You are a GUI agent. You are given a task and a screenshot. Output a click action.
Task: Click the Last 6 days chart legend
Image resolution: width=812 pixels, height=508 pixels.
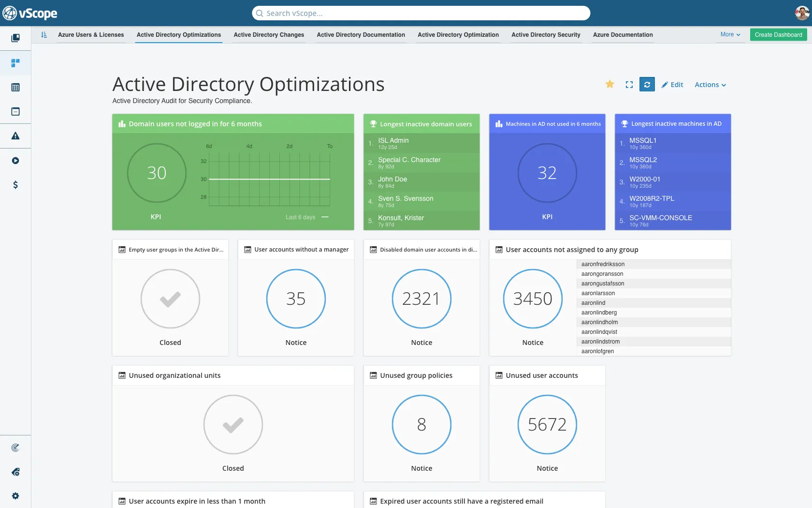tap(307, 217)
